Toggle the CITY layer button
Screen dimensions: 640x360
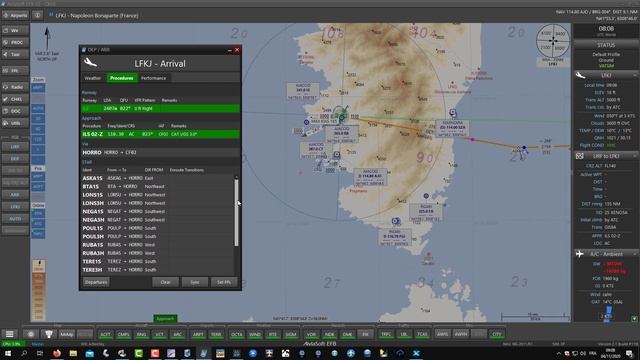pos(496,334)
